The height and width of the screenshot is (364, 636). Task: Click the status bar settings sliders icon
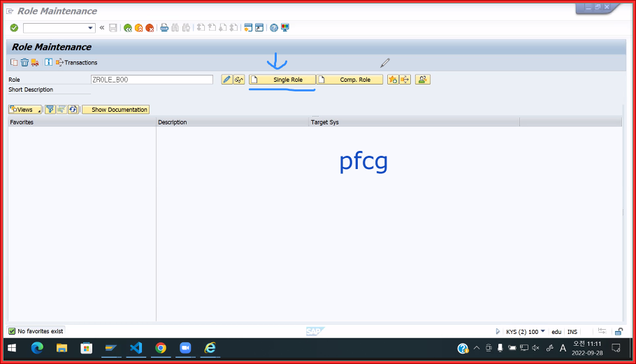point(602,331)
